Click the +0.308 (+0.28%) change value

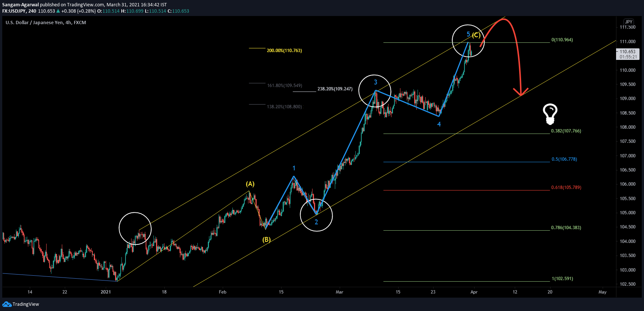click(79, 11)
